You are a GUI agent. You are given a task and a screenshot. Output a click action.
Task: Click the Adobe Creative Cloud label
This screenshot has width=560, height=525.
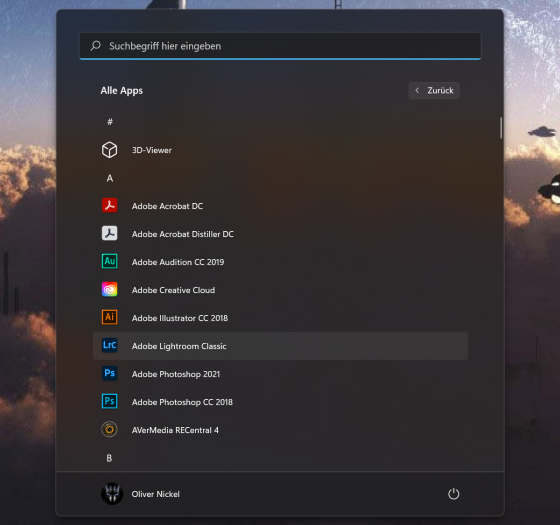tap(173, 290)
